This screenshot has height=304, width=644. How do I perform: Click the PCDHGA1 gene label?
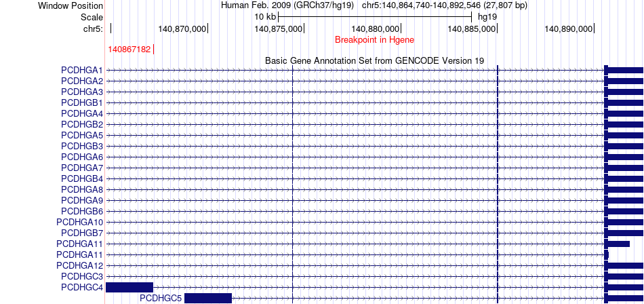pyautogui.click(x=82, y=70)
